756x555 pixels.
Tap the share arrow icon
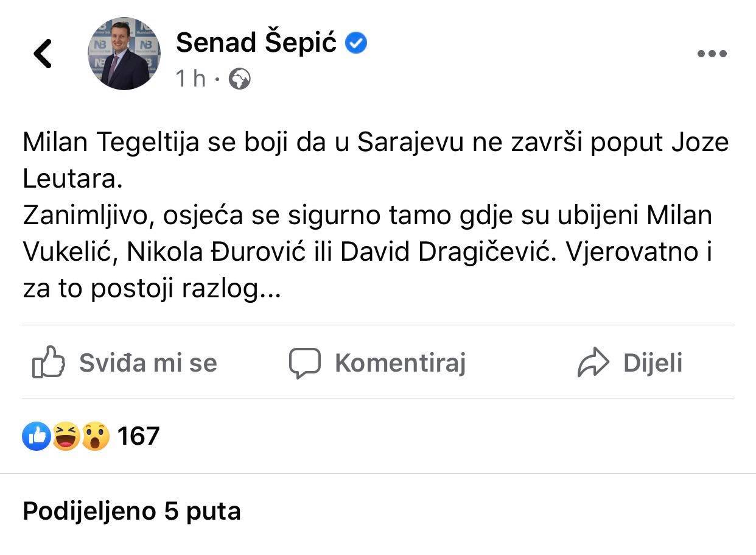(592, 363)
